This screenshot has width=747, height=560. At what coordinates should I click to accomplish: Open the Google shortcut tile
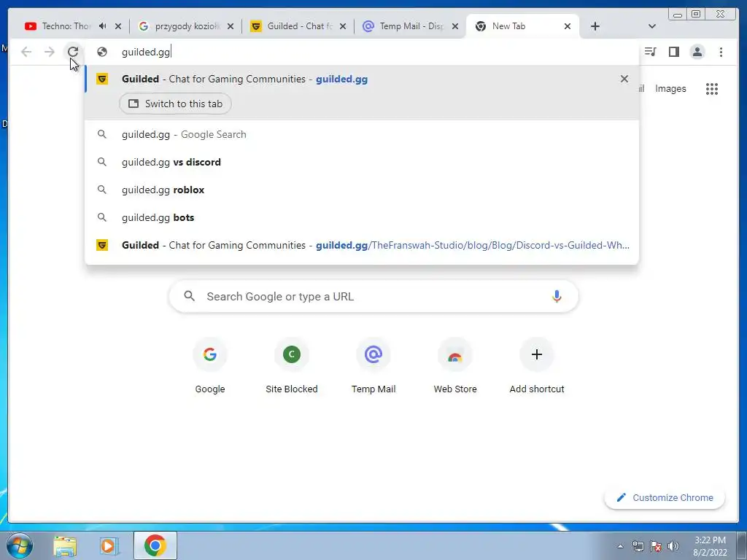click(x=210, y=367)
